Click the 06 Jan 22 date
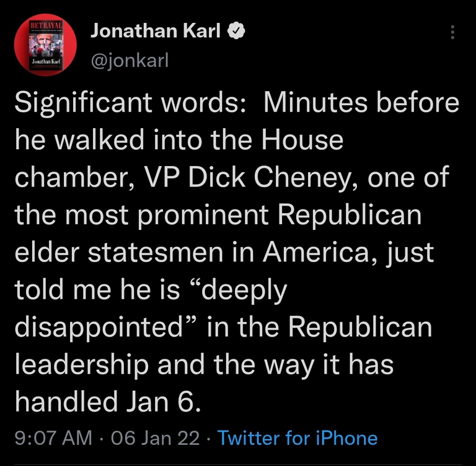 155,438
